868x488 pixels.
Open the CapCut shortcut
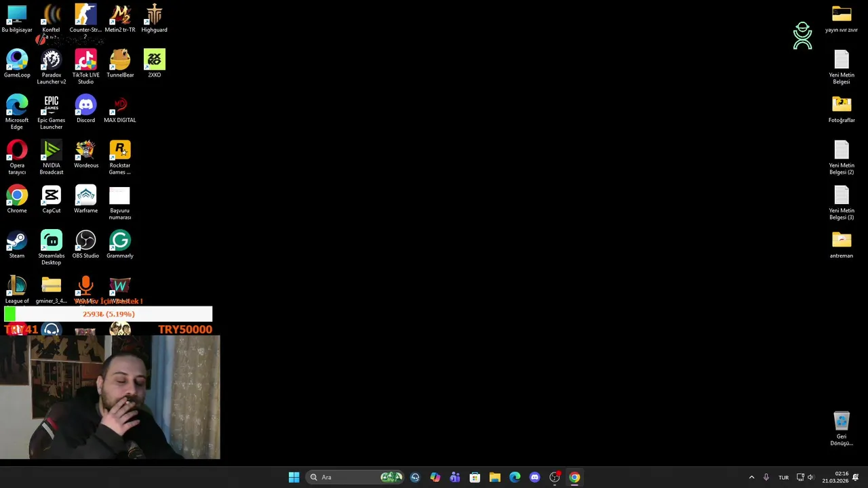pyautogui.click(x=51, y=200)
